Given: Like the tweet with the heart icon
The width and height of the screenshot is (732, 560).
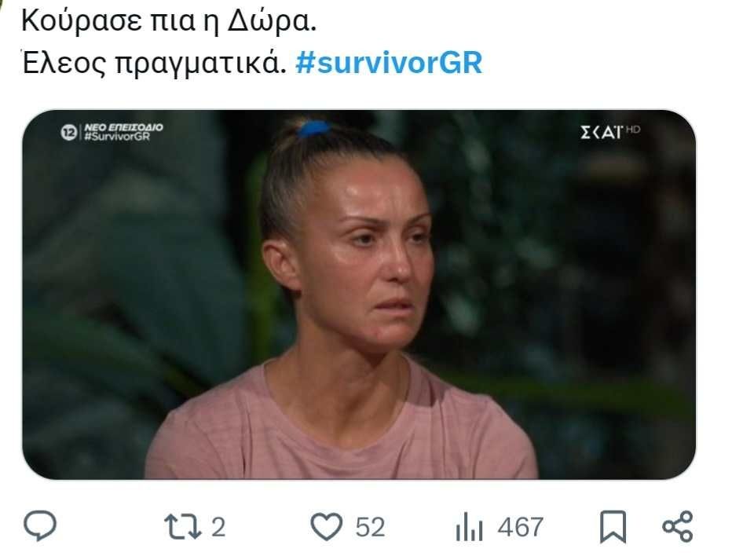Looking at the screenshot, I should click(326, 526).
